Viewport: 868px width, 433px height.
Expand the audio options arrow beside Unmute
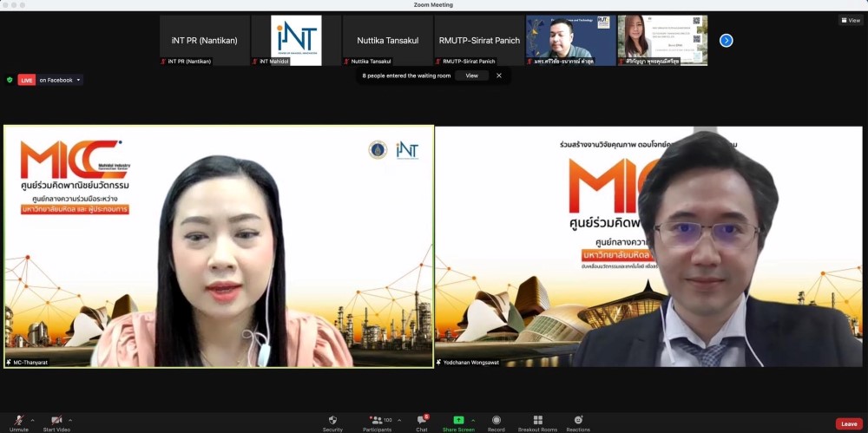[33, 420]
